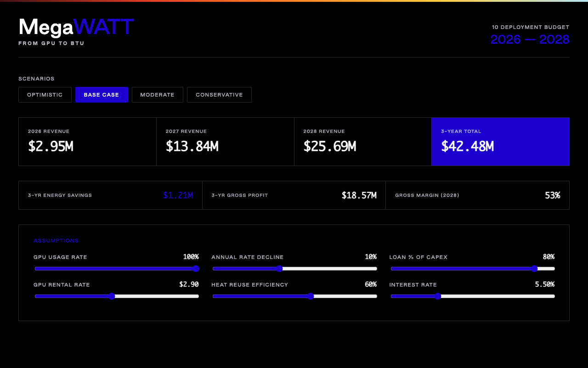The width and height of the screenshot is (588, 368).
Task: Click the GPU Usage Rate slider handle
Action: point(196,269)
